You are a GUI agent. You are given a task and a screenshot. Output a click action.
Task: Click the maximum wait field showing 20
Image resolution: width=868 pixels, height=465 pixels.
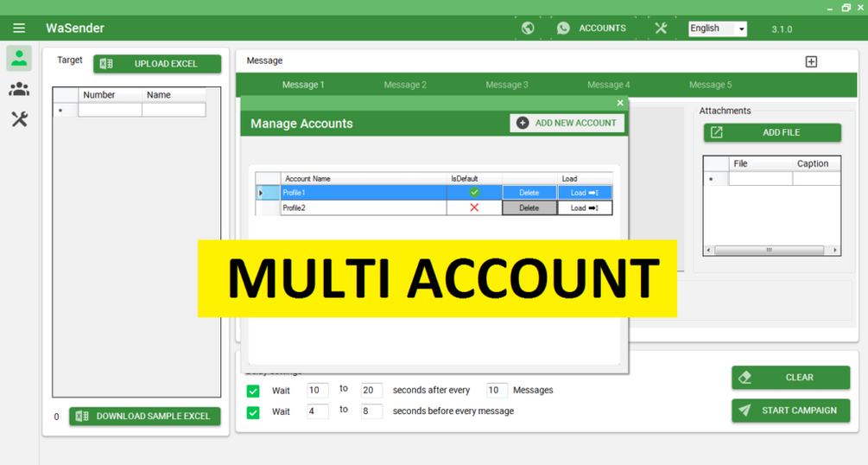coord(371,390)
